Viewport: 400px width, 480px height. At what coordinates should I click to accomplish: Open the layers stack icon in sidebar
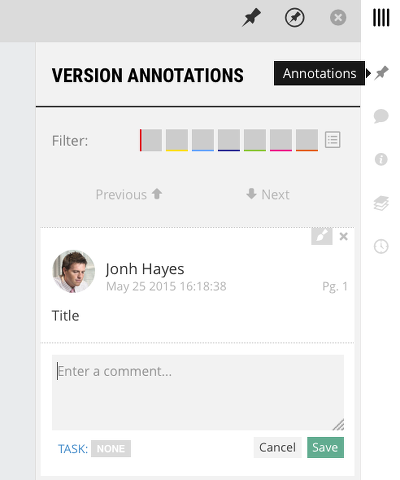tap(381, 203)
